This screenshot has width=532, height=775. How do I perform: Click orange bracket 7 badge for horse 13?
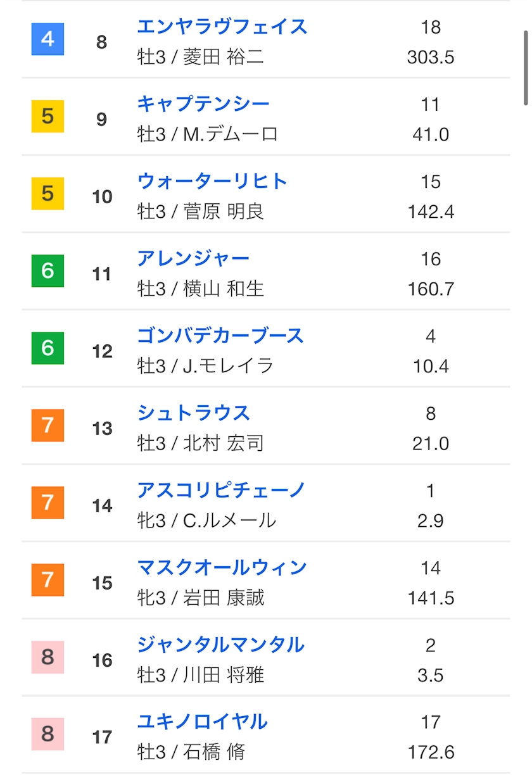coord(48,425)
